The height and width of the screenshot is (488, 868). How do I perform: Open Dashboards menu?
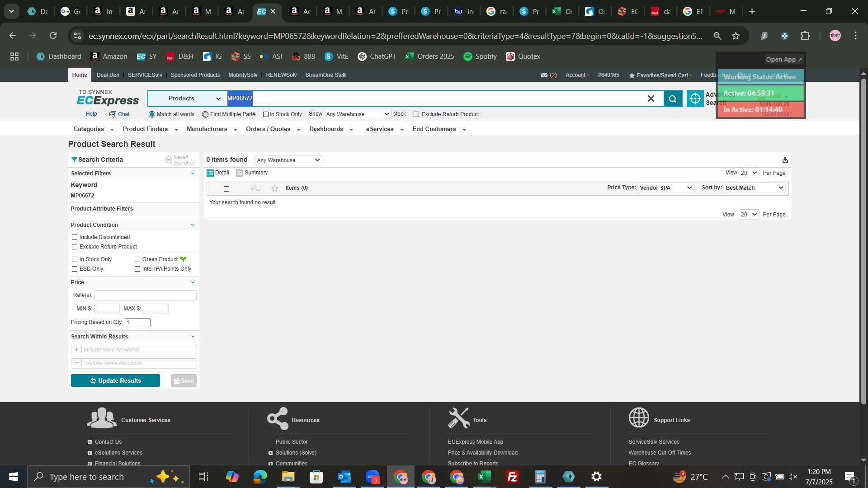331,129
